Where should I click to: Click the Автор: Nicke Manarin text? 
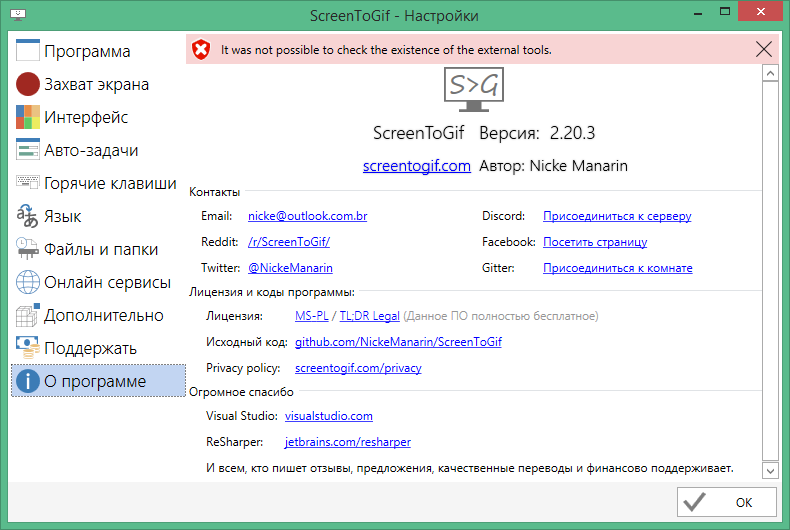point(553,166)
